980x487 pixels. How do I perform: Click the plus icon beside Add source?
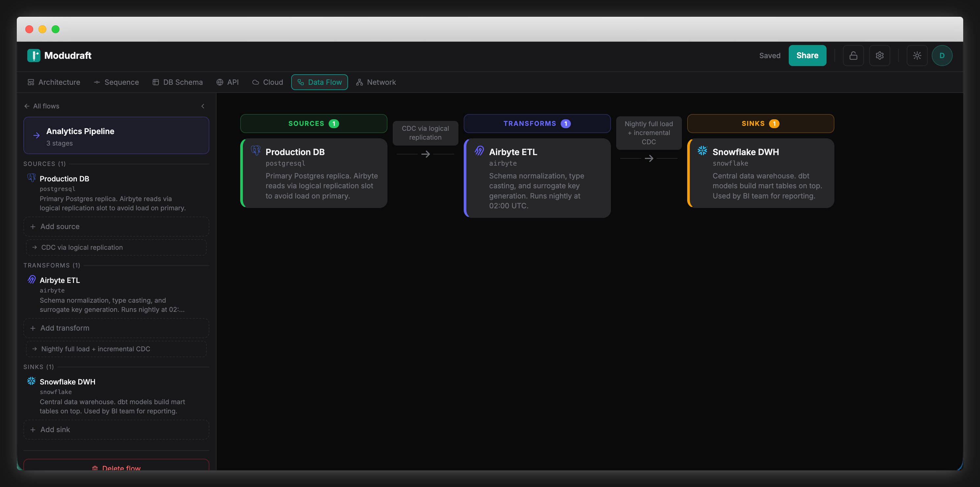[33, 227]
